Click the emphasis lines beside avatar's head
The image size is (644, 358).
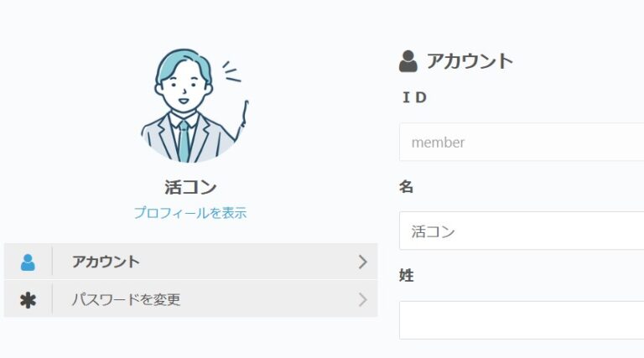(x=231, y=73)
